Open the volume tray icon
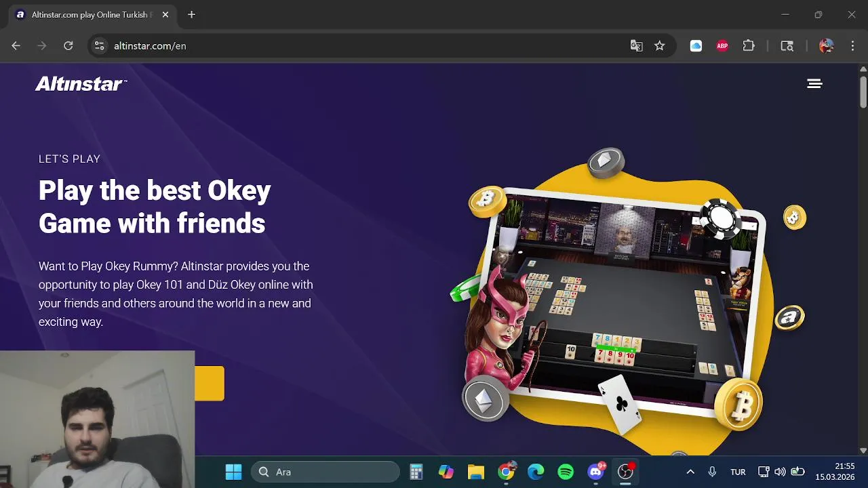 point(781,472)
